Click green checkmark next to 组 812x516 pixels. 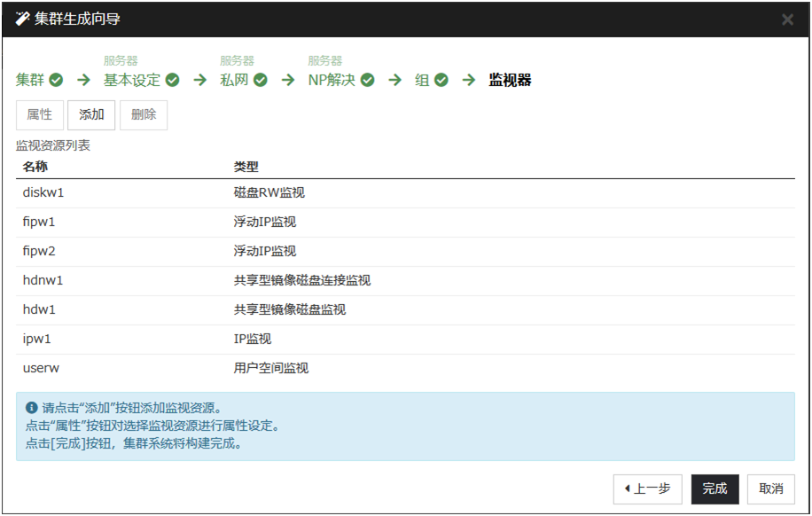(441, 81)
